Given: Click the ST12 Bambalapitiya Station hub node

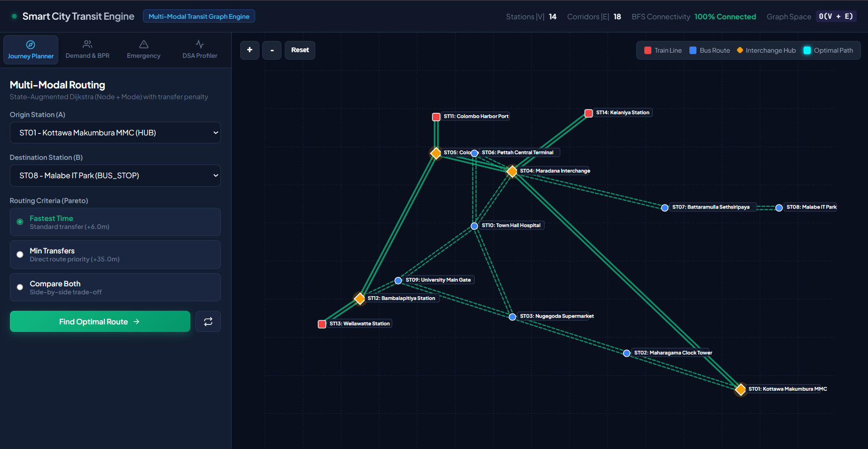Looking at the screenshot, I should tap(360, 299).
